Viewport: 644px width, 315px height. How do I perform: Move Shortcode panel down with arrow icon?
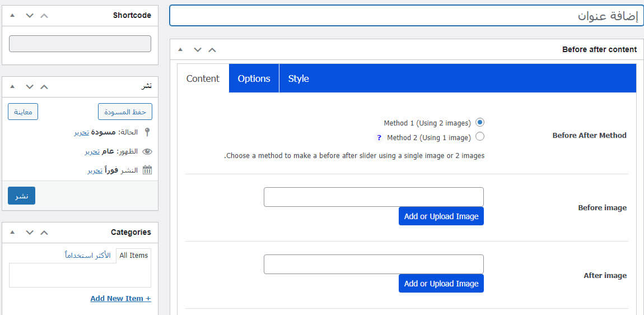click(30, 16)
